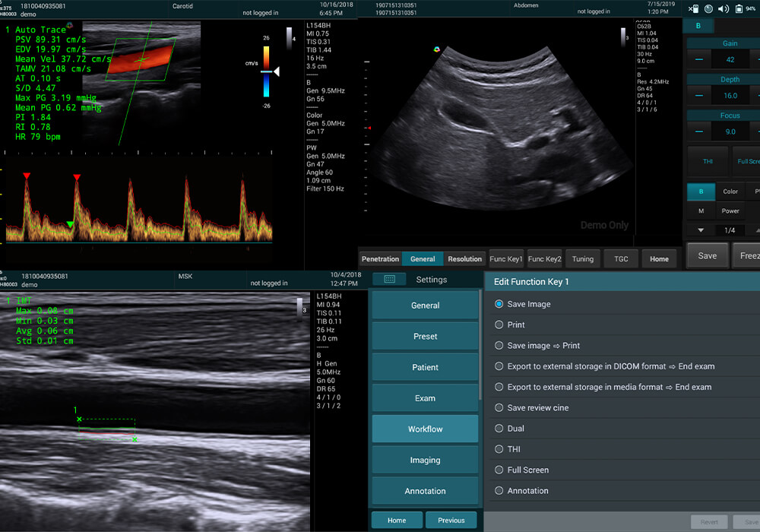
Task: Click the colored probe orientation marker on abdomen scan
Action: point(437,50)
